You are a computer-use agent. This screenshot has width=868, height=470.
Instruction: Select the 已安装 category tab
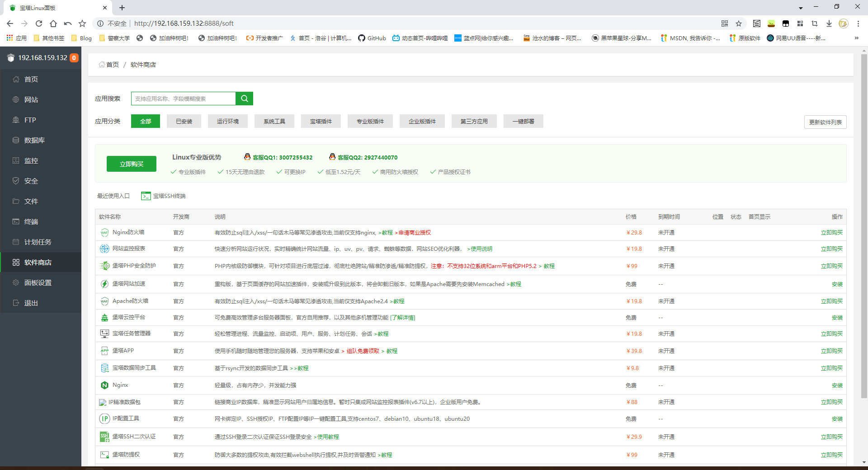[184, 122]
